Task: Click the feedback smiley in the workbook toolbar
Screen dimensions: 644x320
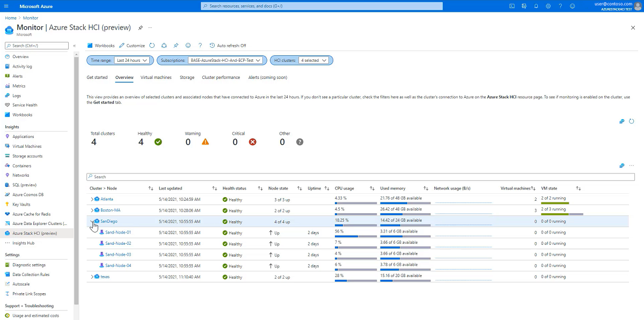Action: tap(188, 46)
